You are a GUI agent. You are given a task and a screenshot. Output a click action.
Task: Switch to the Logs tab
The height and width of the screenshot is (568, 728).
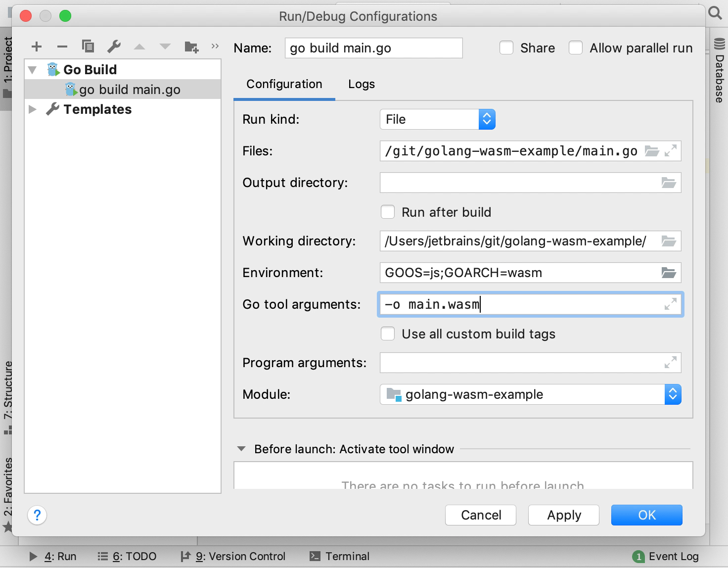coord(361,84)
